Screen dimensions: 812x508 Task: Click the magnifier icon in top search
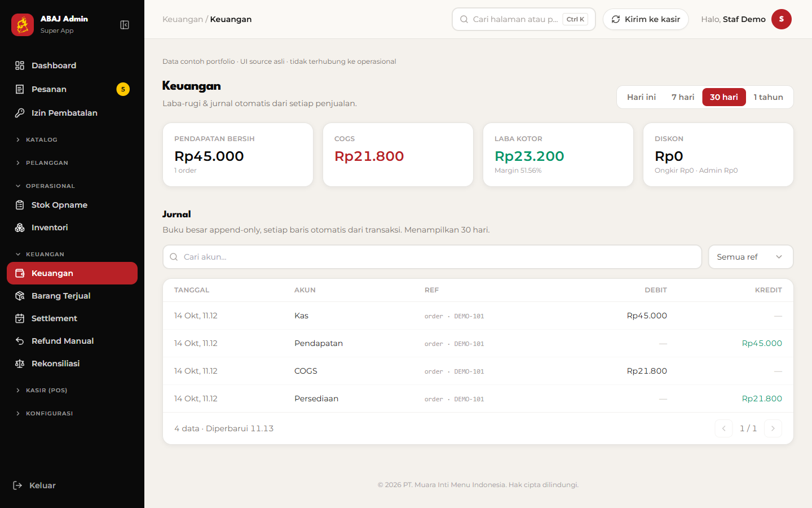click(464, 19)
